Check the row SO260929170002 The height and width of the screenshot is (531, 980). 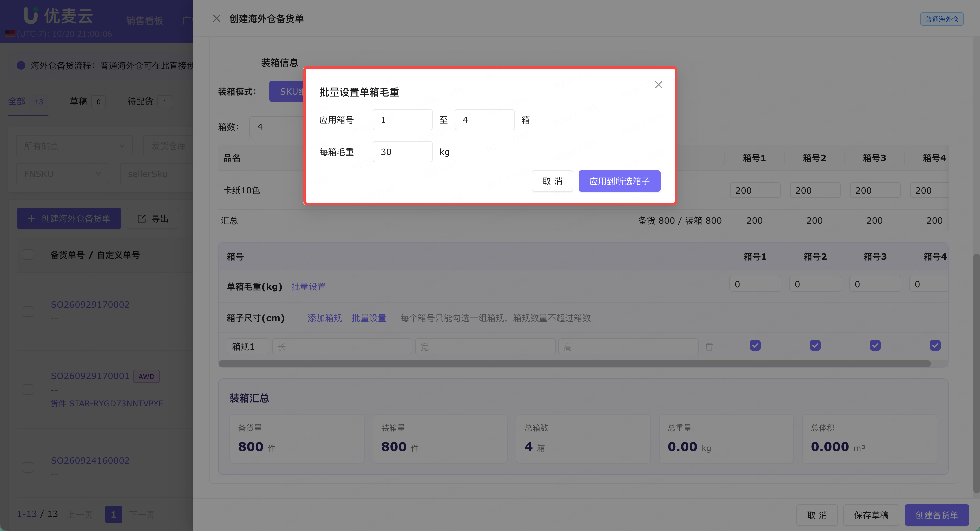[x=28, y=311]
